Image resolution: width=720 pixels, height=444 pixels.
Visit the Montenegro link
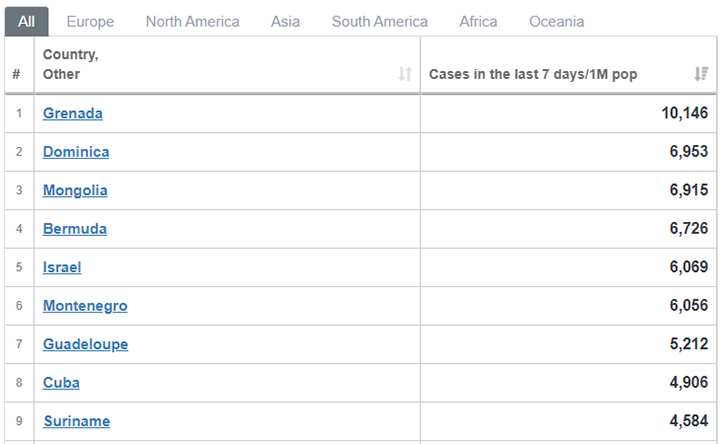tap(85, 306)
